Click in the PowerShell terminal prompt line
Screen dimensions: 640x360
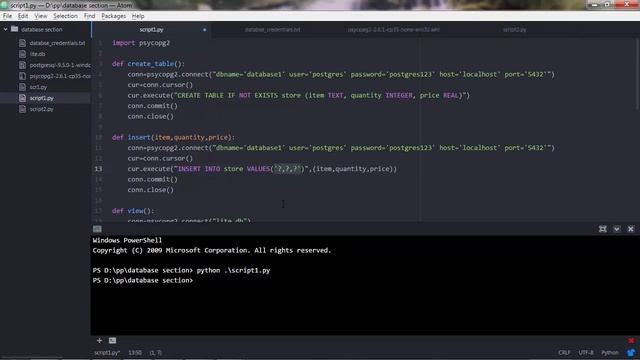(142, 280)
